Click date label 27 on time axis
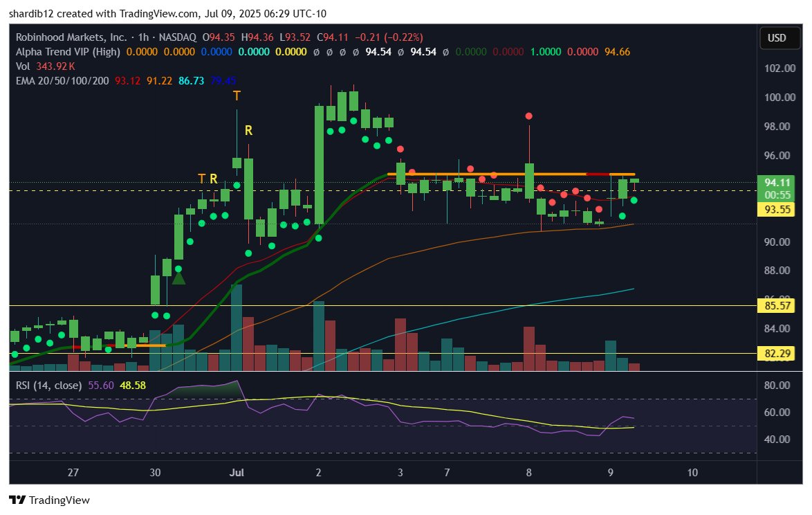Viewport: 812px width, 515px height. point(73,473)
